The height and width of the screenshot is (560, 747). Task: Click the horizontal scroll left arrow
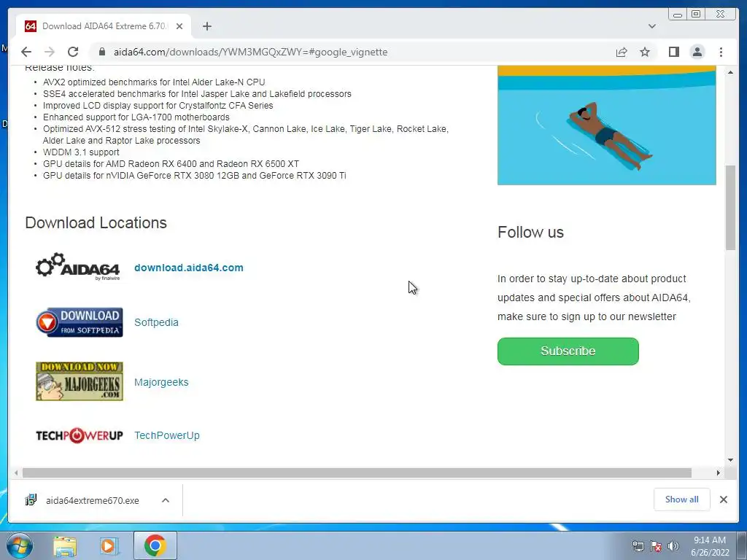click(16, 472)
